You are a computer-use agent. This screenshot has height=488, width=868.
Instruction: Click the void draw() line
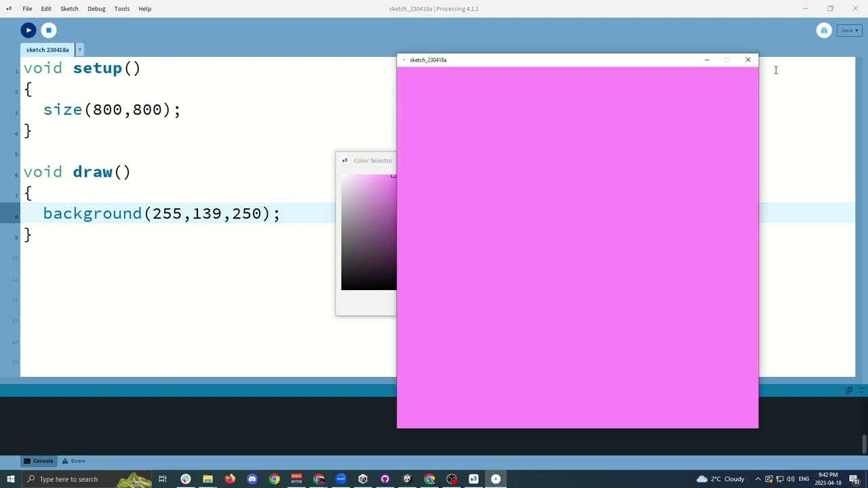point(77,172)
